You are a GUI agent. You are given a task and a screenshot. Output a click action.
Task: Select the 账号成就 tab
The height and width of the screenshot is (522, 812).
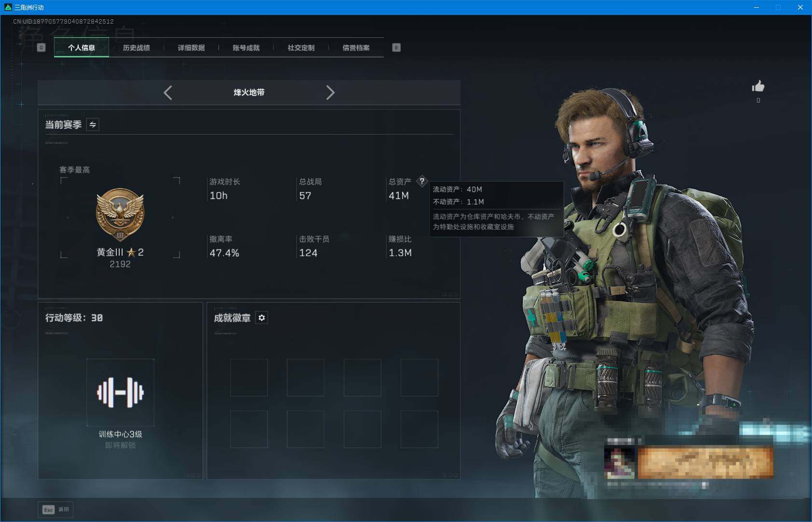(246, 47)
